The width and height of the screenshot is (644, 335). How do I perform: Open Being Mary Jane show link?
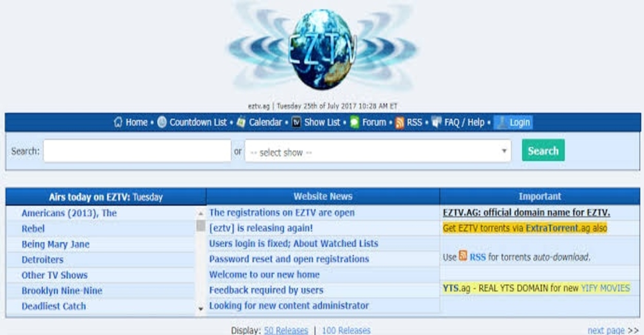tap(55, 244)
